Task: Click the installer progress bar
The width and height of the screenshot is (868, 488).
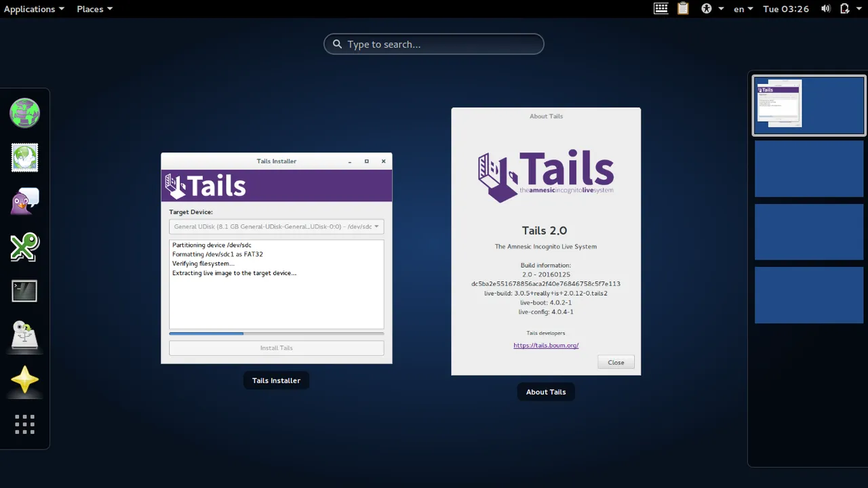Action: click(276, 333)
